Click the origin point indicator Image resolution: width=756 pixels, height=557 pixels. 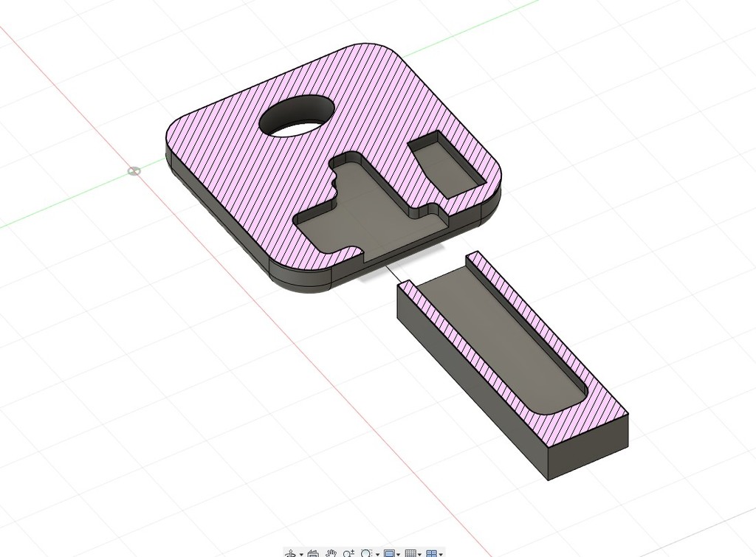(x=133, y=170)
